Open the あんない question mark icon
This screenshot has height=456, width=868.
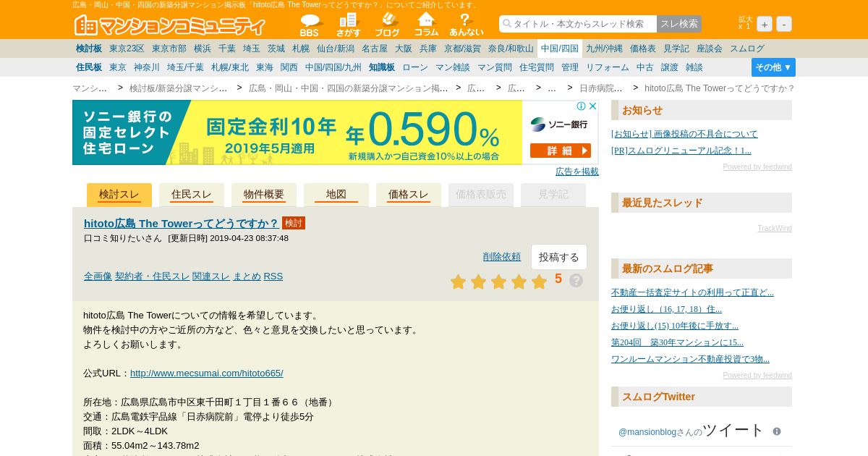(x=466, y=25)
